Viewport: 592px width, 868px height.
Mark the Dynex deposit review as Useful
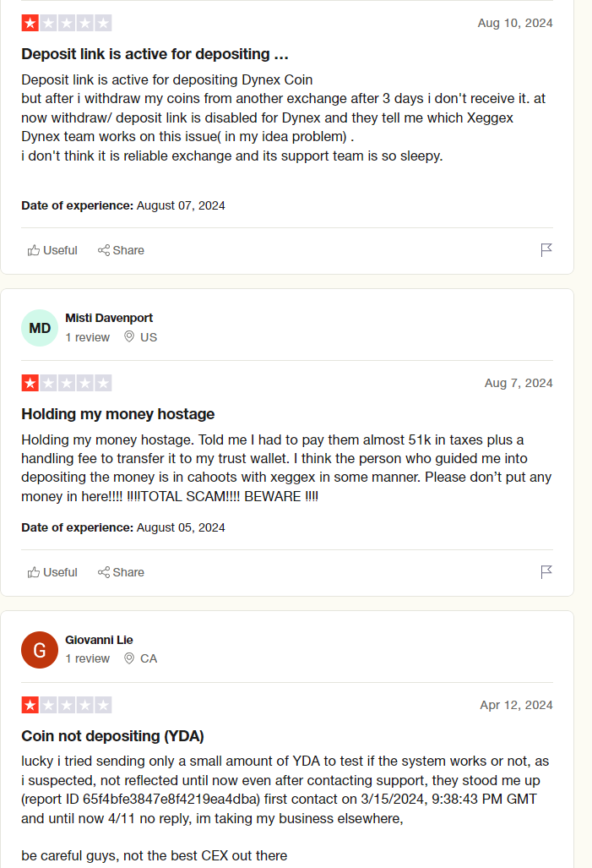pyautogui.click(x=52, y=250)
